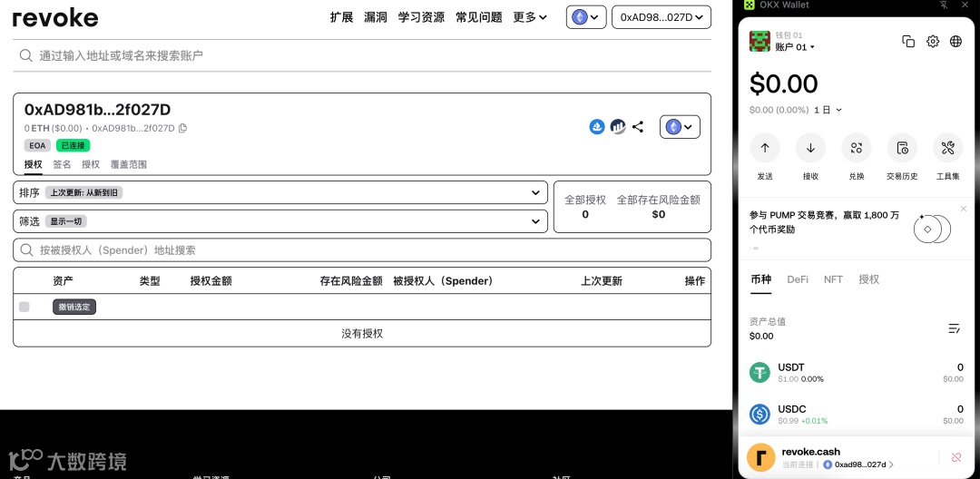Click the globe network icon in OKX Wallet
980x479 pixels.
click(955, 41)
